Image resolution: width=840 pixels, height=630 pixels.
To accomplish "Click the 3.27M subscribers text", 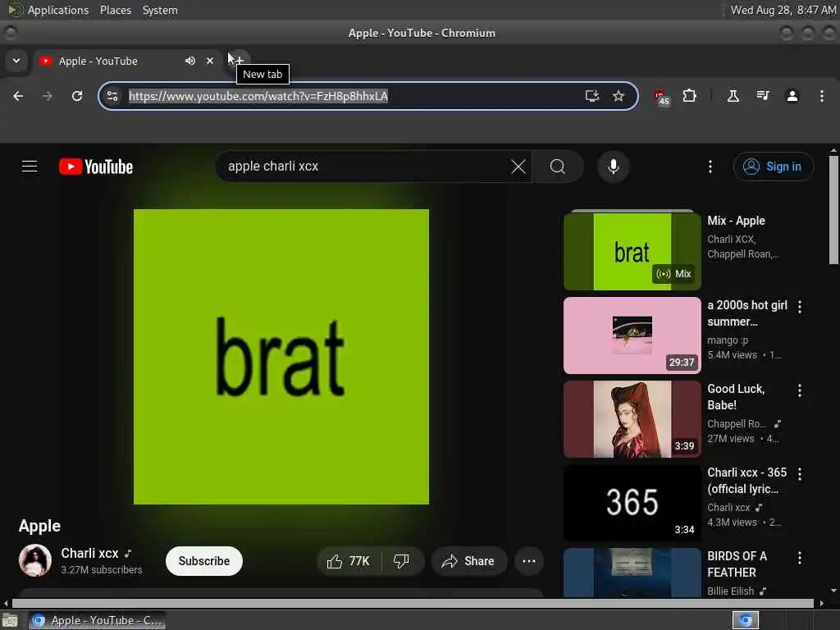I will tap(101, 570).
